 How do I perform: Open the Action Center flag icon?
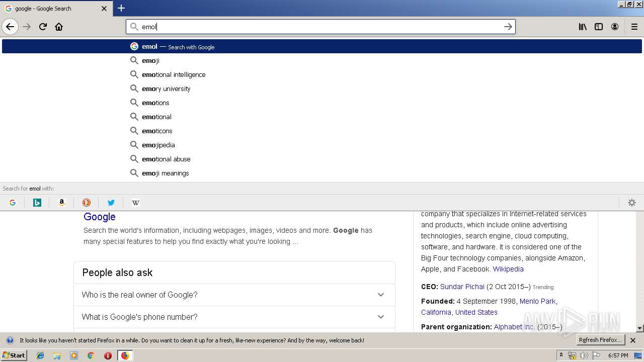pyautogui.click(x=597, y=355)
